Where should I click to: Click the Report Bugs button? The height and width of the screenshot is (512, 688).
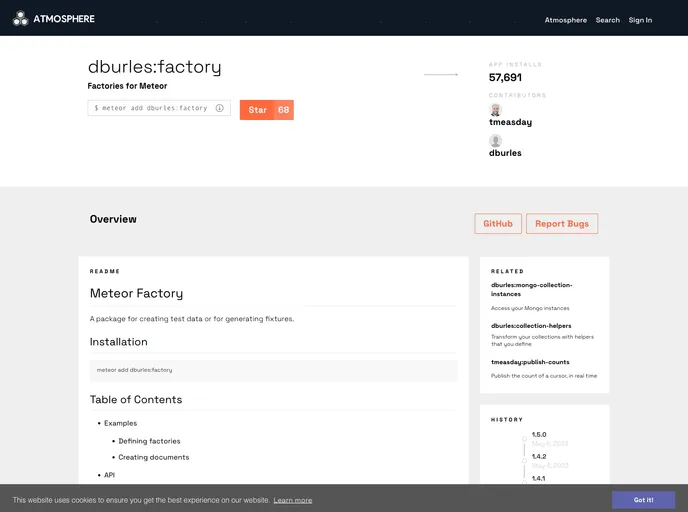click(562, 224)
